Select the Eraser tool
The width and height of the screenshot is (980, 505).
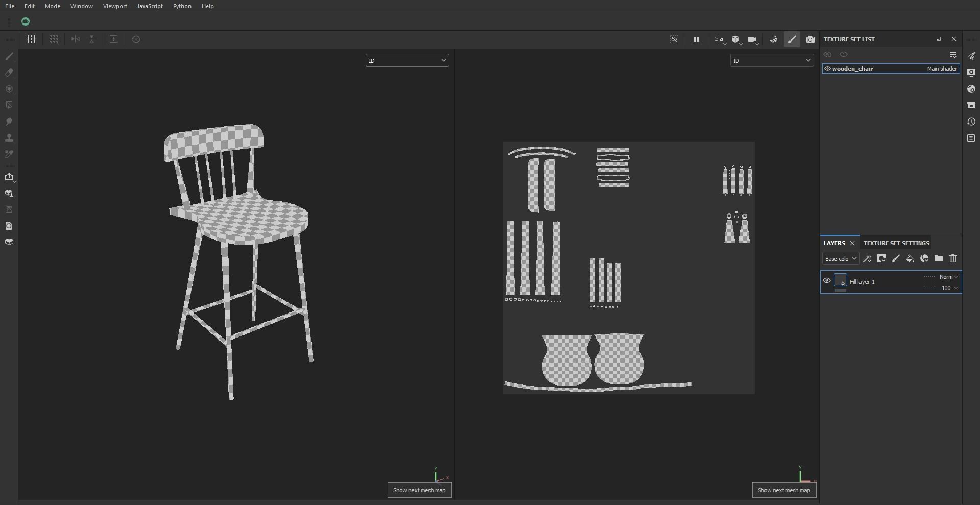(9, 73)
